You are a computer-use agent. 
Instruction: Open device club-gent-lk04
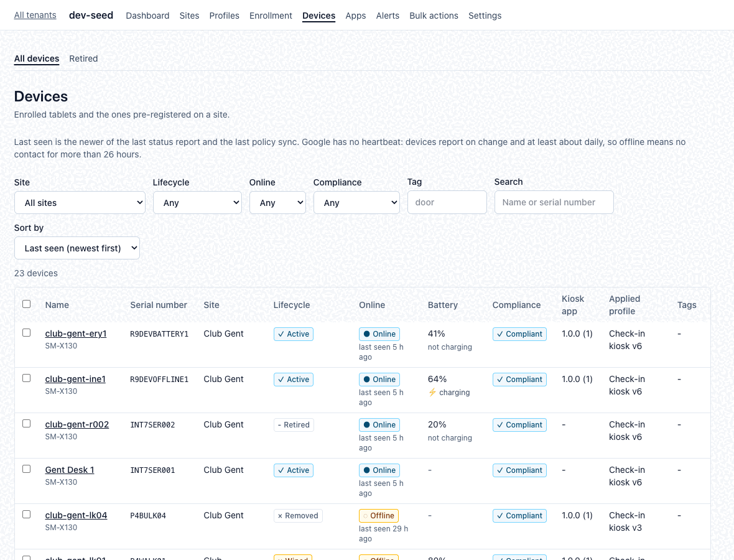pyautogui.click(x=77, y=515)
